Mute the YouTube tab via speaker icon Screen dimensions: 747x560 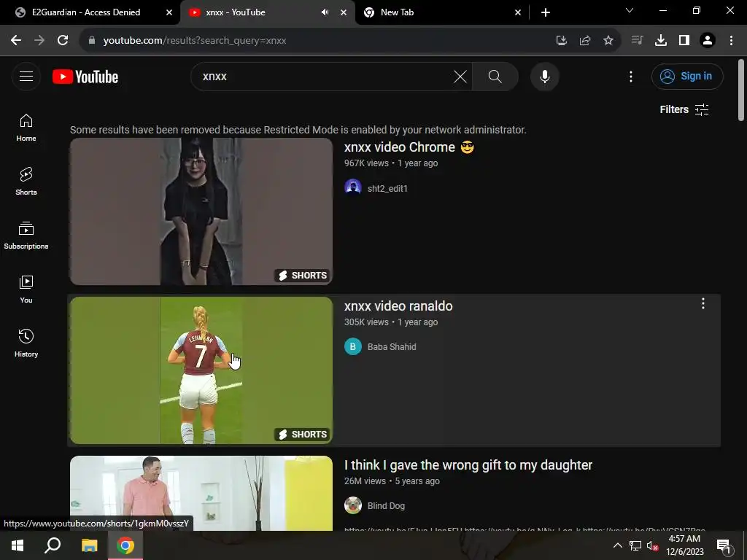pos(325,12)
